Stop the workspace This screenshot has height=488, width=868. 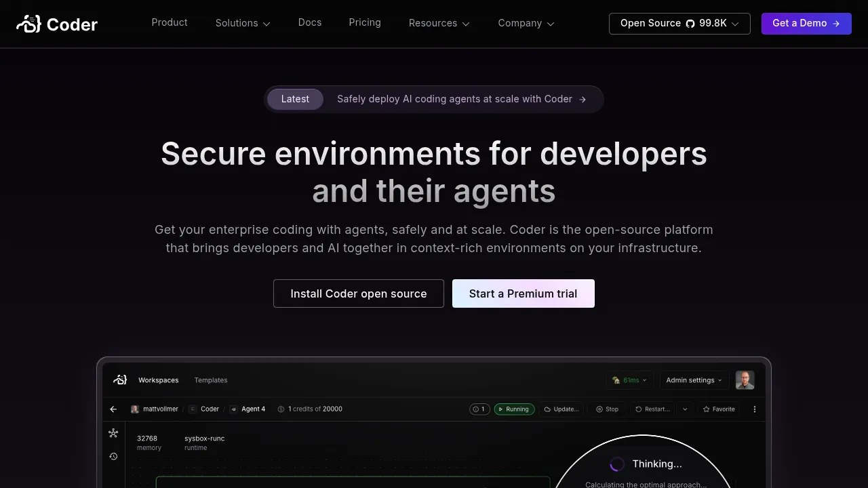tap(608, 409)
